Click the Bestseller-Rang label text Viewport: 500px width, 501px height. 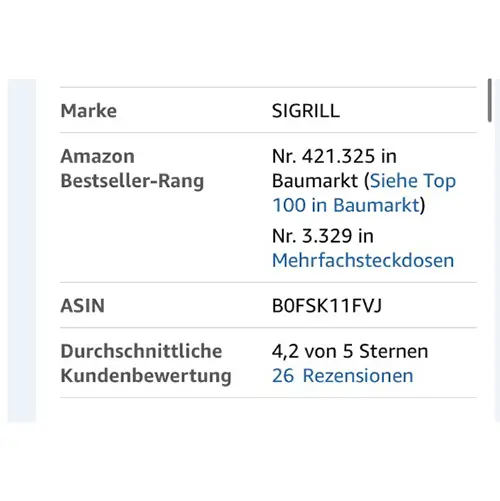(x=132, y=181)
